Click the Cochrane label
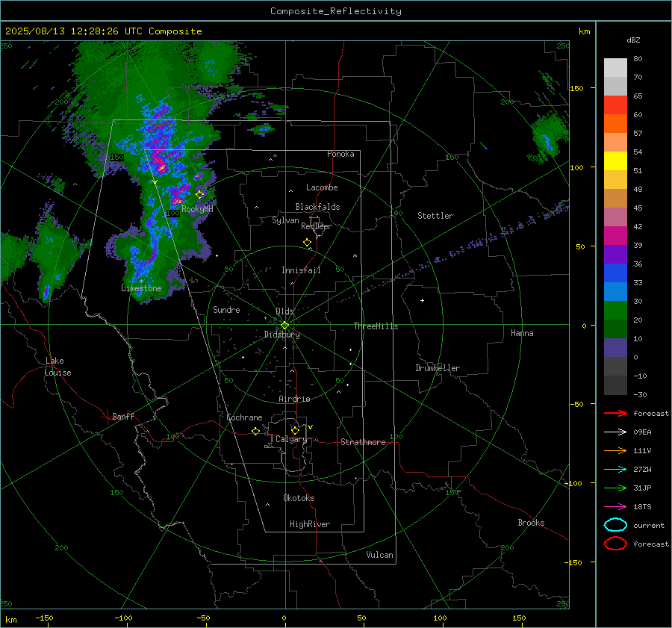This screenshot has width=672, height=628. coord(244,417)
